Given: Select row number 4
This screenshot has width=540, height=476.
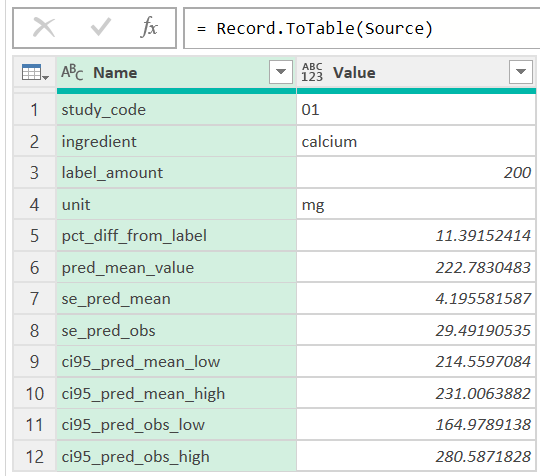Looking at the screenshot, I should 34,205.
